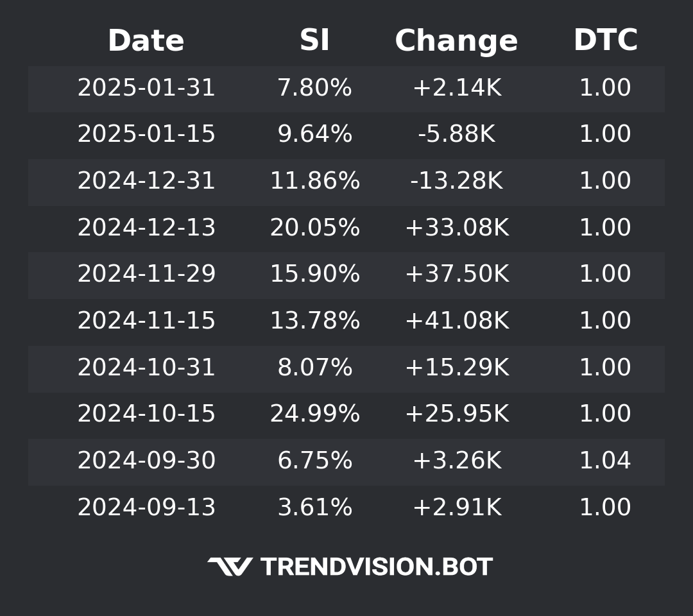Select the +2.91K change value
Screen dimensions: 693x616
[x=456, y=508]
